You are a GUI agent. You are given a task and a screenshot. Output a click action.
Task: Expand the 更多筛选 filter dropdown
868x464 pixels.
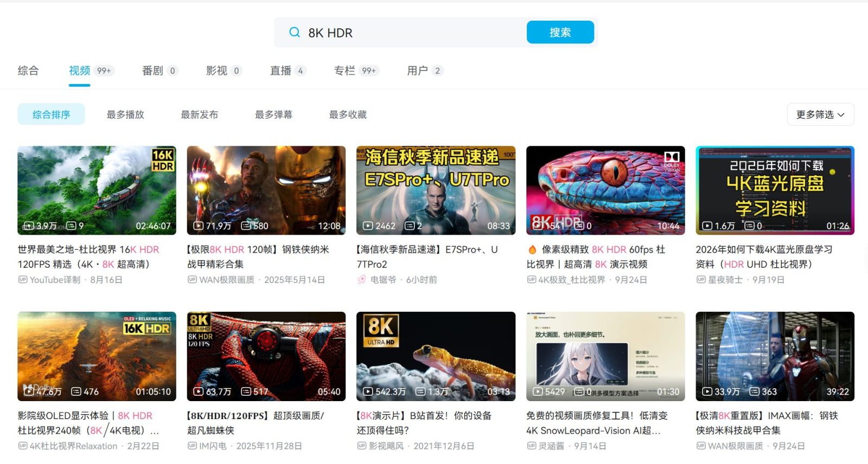[x=820, y=114]
